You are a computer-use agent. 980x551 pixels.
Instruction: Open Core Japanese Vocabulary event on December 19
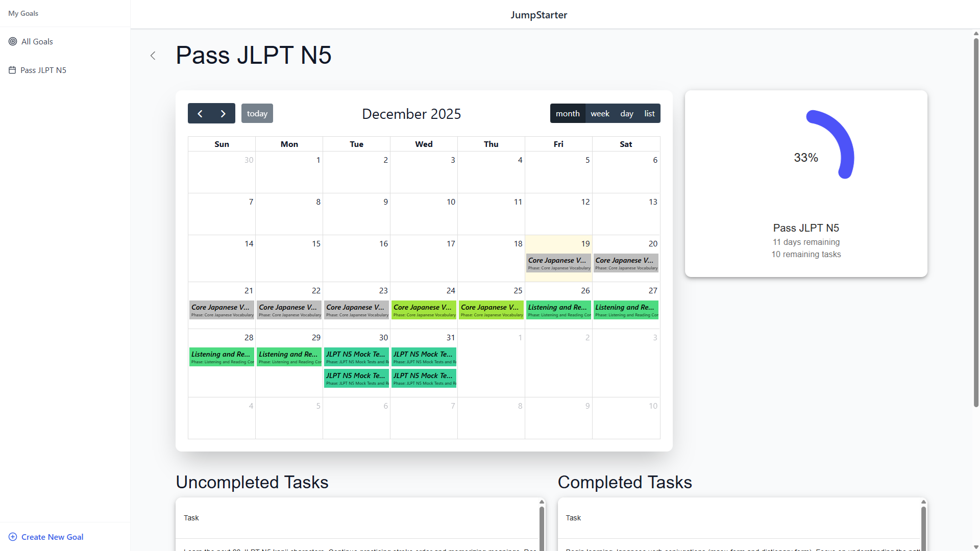558,263
